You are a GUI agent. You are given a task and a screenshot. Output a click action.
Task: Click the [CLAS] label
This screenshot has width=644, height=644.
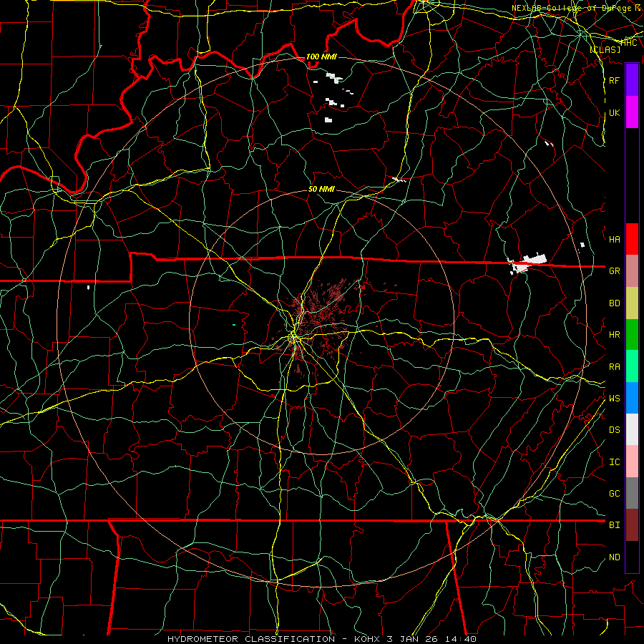click(x=605, y=50)
